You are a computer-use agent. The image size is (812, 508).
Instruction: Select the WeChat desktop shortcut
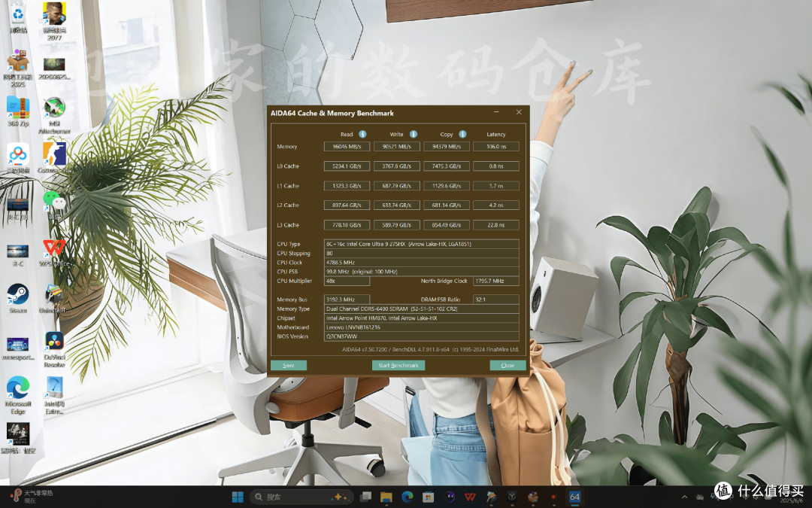coord(54,205)
